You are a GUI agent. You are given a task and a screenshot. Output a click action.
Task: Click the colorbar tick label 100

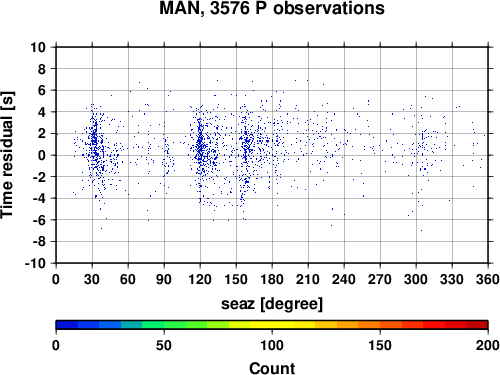point(272,346)
